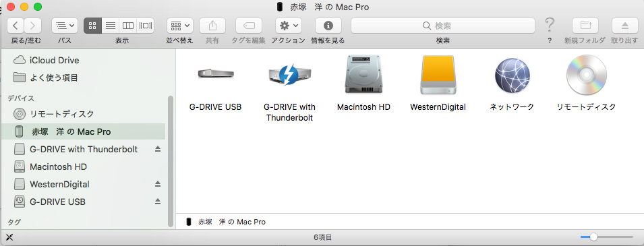Screen dimensions: 644x246
Task: Go forward with the right arrow button
Action: [x=33, y=26]
